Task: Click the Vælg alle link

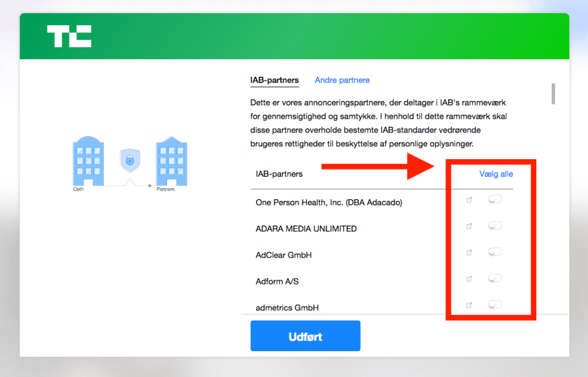Action: (496, 174)
